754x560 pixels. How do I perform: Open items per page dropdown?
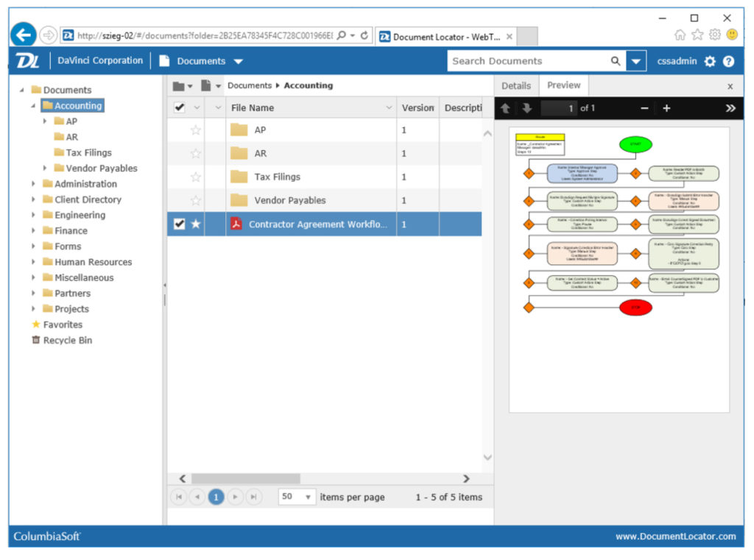297,497
